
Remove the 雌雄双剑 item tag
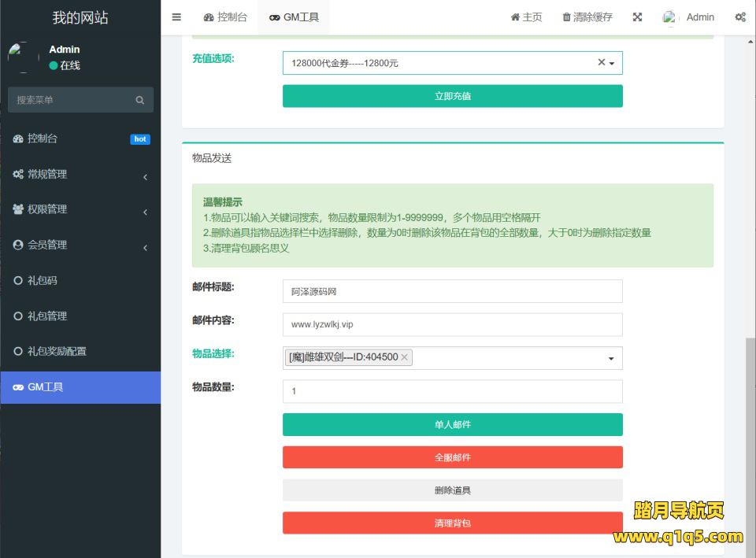point(405,357)
